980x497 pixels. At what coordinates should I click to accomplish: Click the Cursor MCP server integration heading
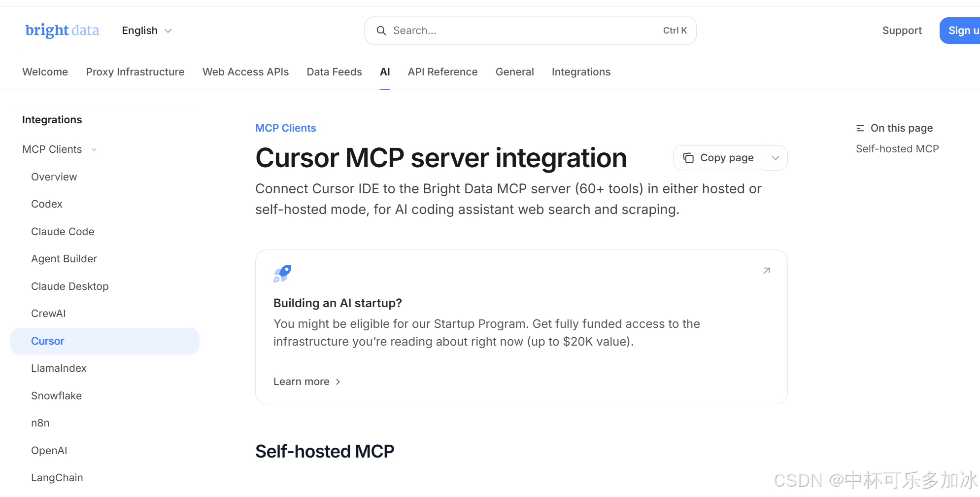441,158
